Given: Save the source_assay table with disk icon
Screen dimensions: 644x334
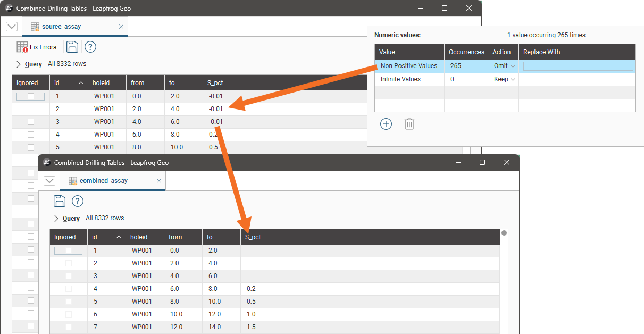Looking at the screenshot, I should pyautogui.click(x=72, y=47).
